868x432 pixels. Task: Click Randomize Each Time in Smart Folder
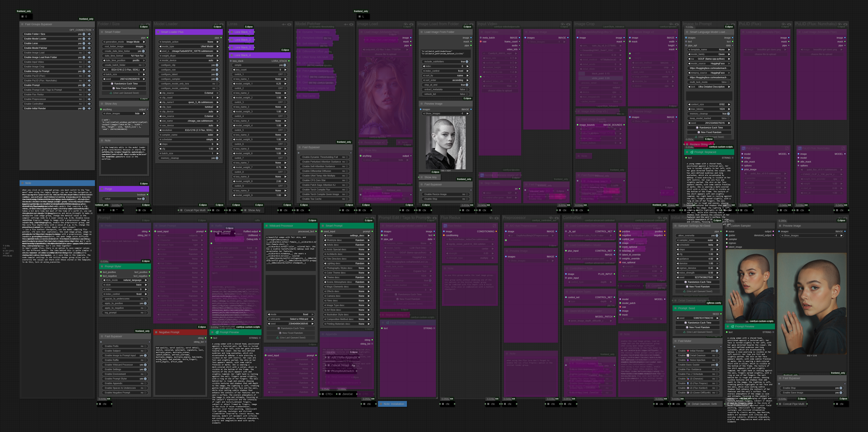click(x=124, y=83)
